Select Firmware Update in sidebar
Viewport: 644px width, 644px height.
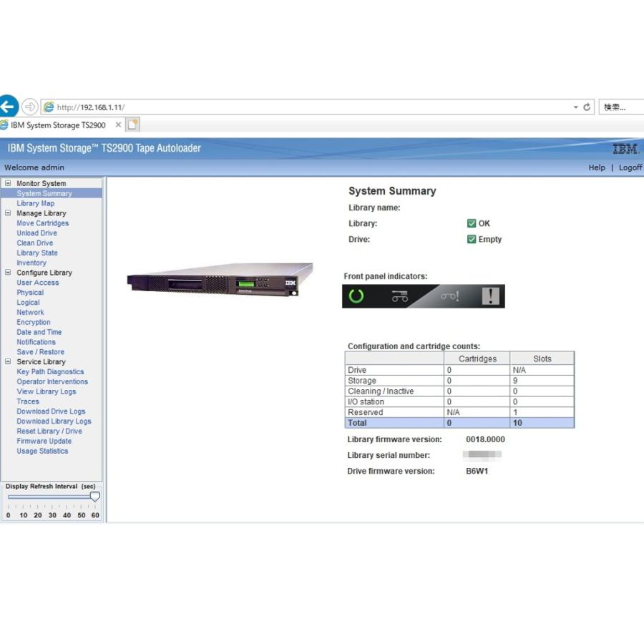click(x=44, y=441)
